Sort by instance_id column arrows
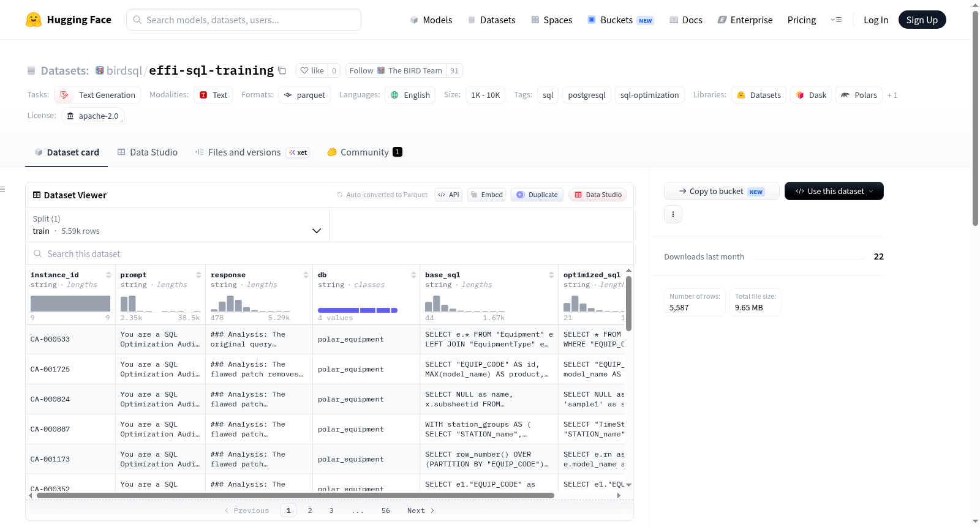The image size is (980, 527). [108, 275]
